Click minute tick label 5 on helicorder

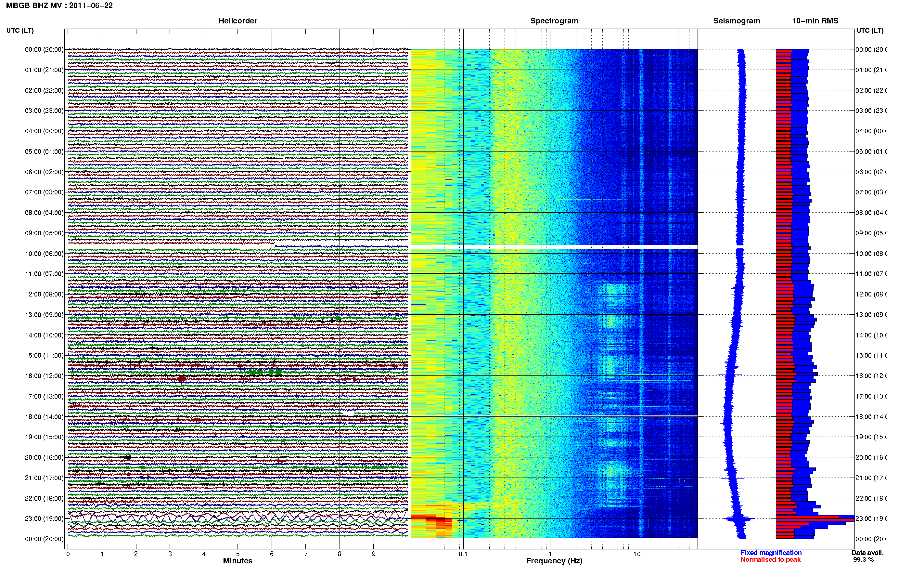(x=238, y=554)
